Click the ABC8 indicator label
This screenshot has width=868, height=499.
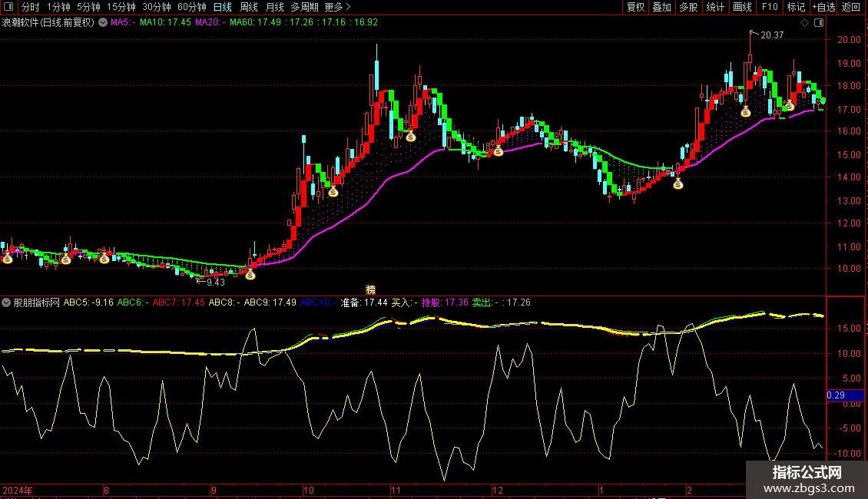224,302
